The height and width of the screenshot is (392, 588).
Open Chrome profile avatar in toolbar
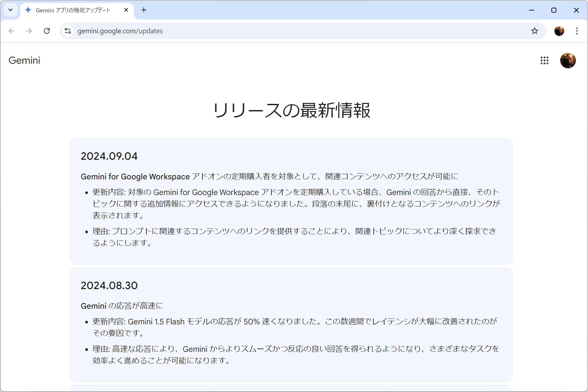click(x=559, y=31)
